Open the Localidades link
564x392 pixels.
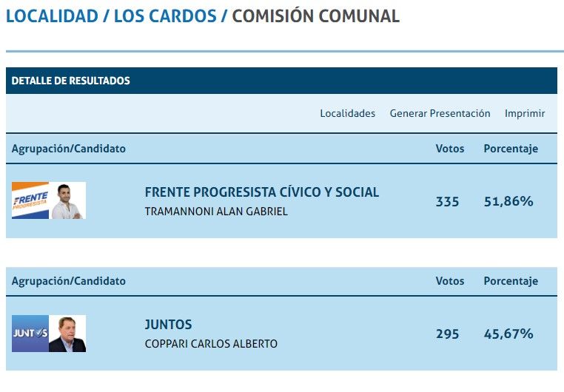click(x=347, y=113)
